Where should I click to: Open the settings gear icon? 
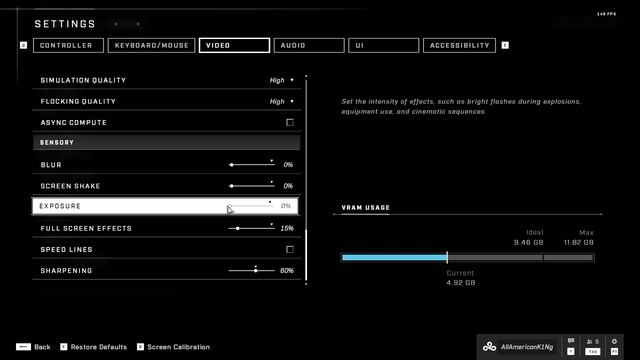(614, 341)
